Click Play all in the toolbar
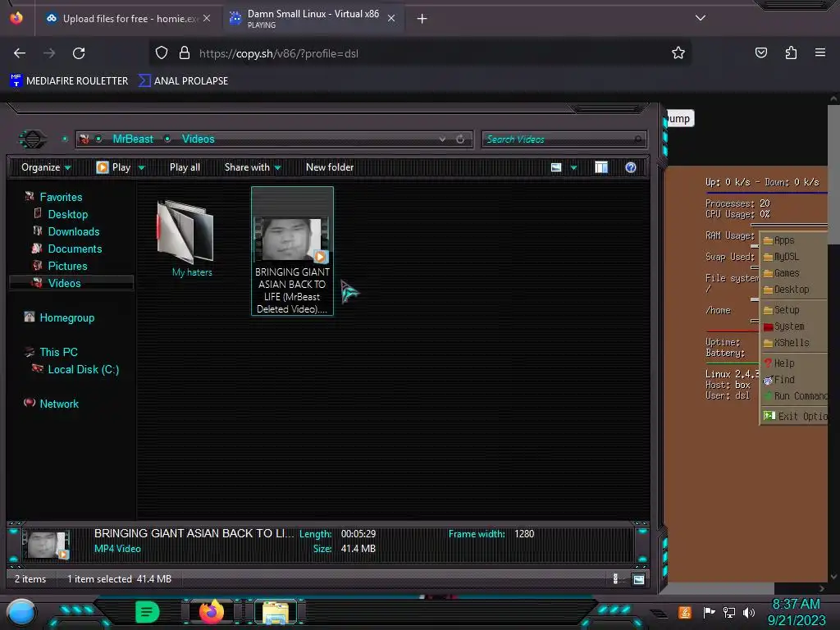The width and height of the screenshot is (840, 630). click(185, 167)
